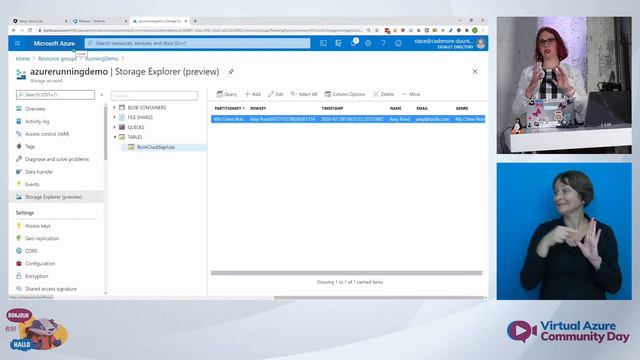Open the account avatar menu
640x360 pixels.
pos(481,43)
